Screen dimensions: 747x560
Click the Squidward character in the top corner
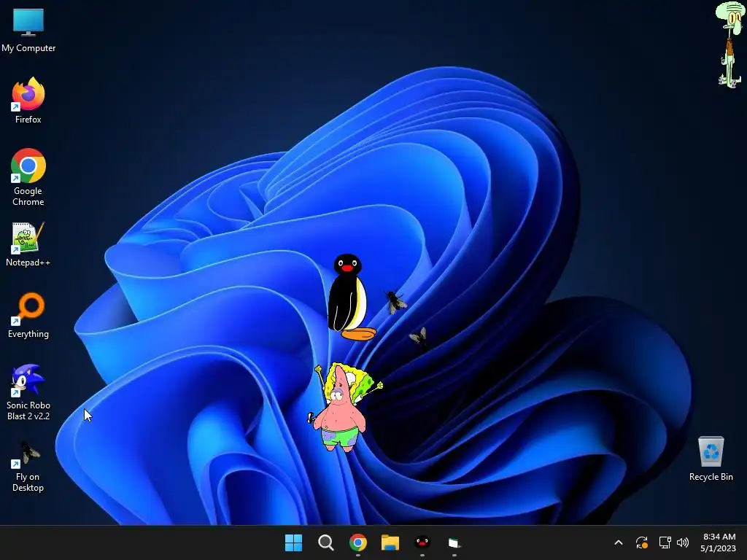tap(730, 44)
